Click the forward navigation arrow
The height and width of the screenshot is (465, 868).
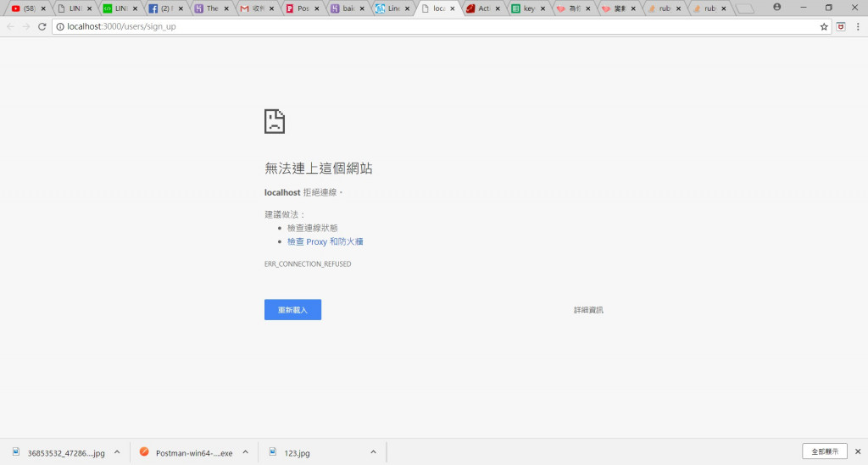[26, 26]
